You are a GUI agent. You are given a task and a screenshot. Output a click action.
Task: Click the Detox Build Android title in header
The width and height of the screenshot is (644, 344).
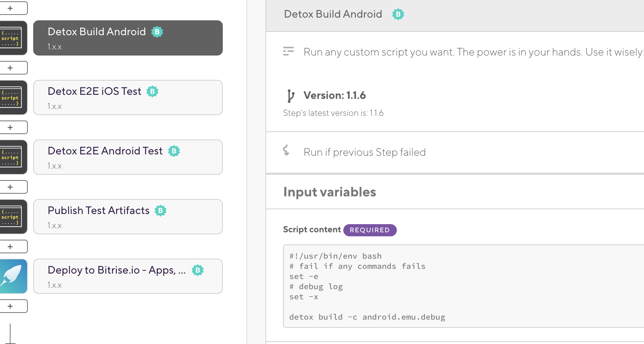[333, 14]
